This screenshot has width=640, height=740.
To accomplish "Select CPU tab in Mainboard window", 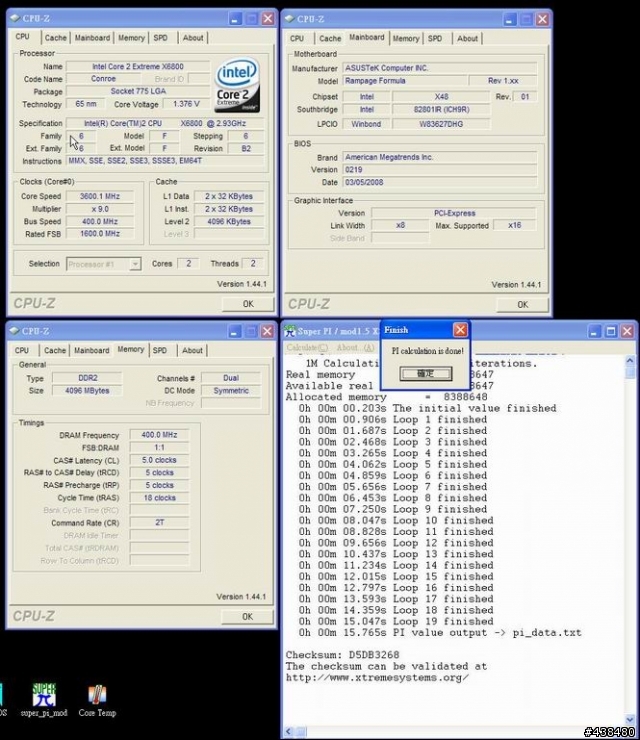I will pos(297,39).
